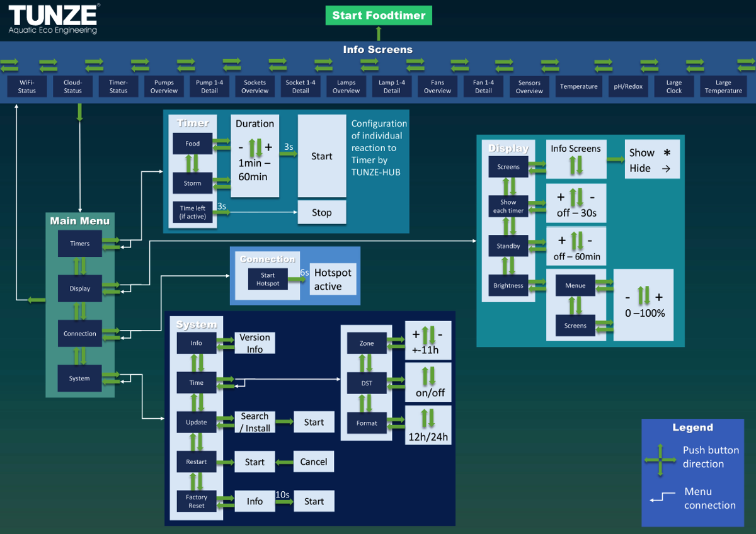Click the off – 60min value box
Viewport: 756px width, 534px height.
(576, 247)
